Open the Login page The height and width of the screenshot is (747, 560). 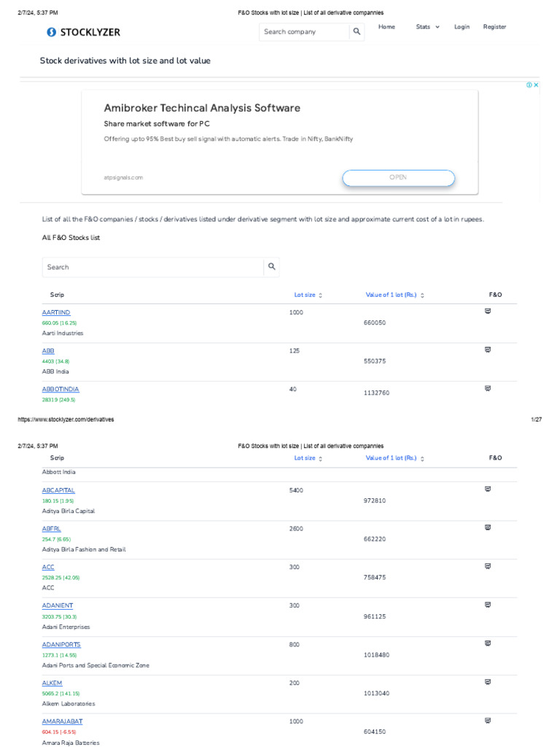[x=462, y=27]
